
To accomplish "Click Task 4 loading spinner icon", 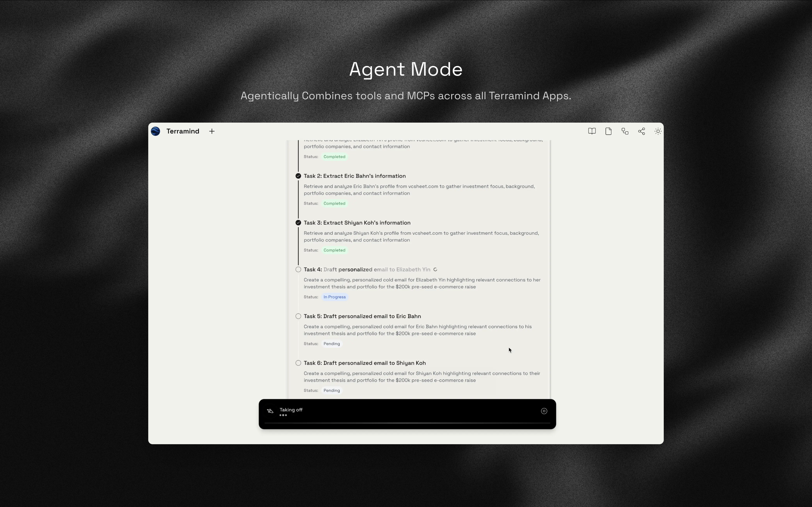I will pyautogui.click(x=435, y=270).
